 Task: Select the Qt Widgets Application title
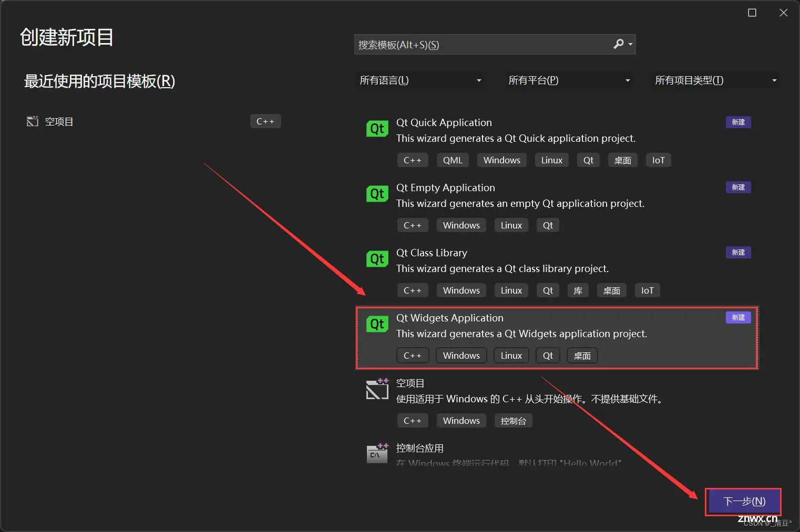point(450,318)
